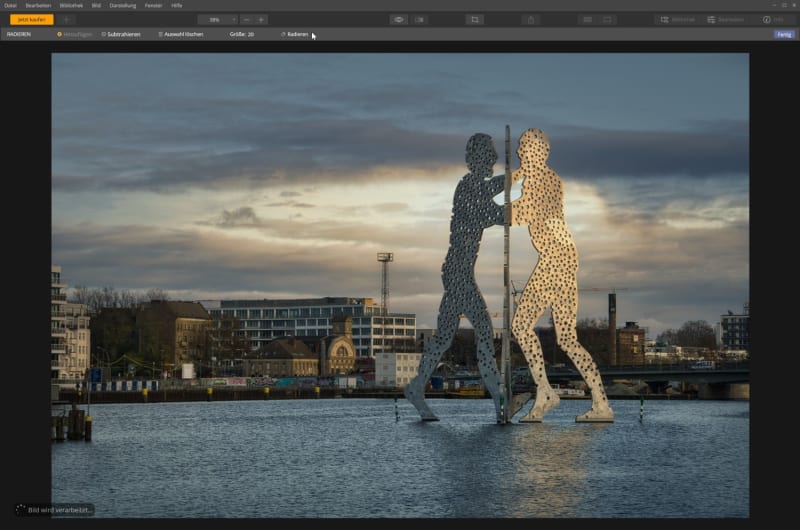
Task: Open the Hilfe menu
Action: (x=177, y=5)
